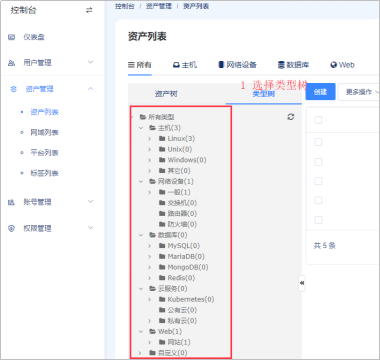
Task: Switch to the Web tab
Action: click(342, 65)
